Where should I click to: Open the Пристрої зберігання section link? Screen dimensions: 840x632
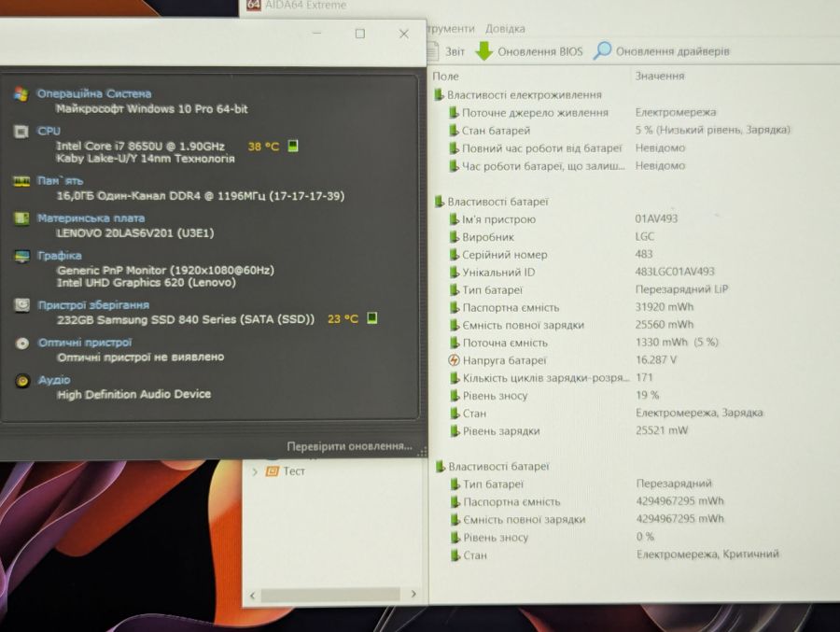coord(93,305)
